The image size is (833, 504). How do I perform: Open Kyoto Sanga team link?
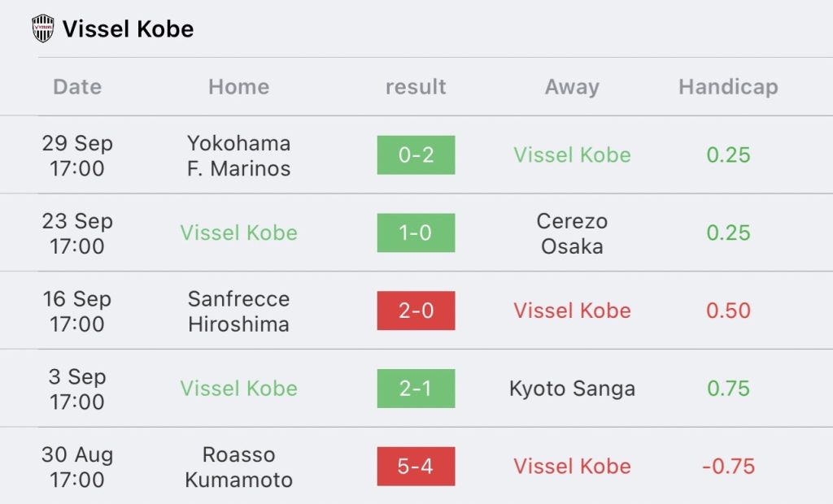point(572,389)
